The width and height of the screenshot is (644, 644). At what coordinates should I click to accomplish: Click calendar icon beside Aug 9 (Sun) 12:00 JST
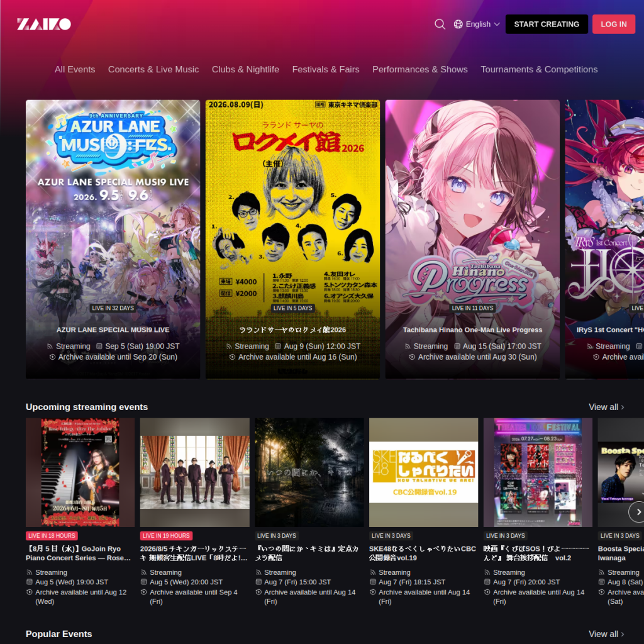278,347
